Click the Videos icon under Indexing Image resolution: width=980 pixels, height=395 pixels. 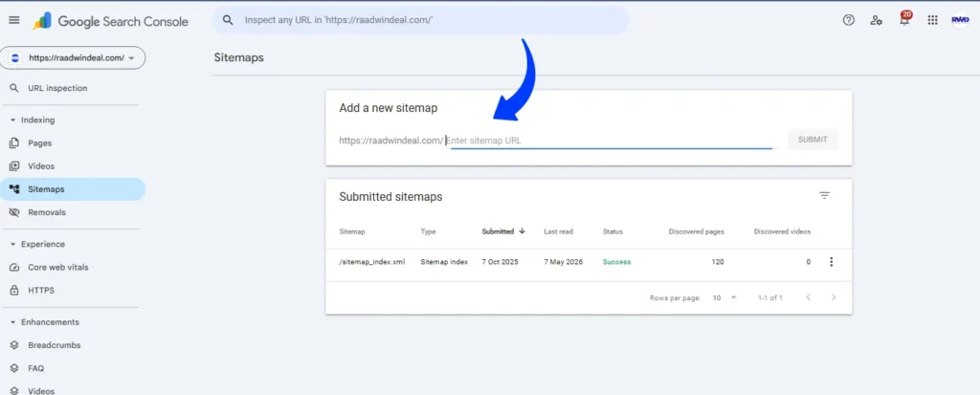tap(14, 166)
